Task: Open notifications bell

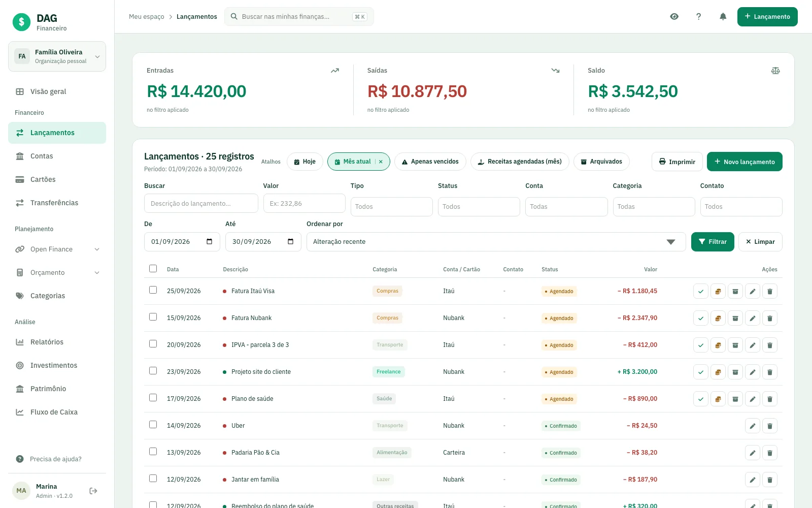Action: pos(723,17)
